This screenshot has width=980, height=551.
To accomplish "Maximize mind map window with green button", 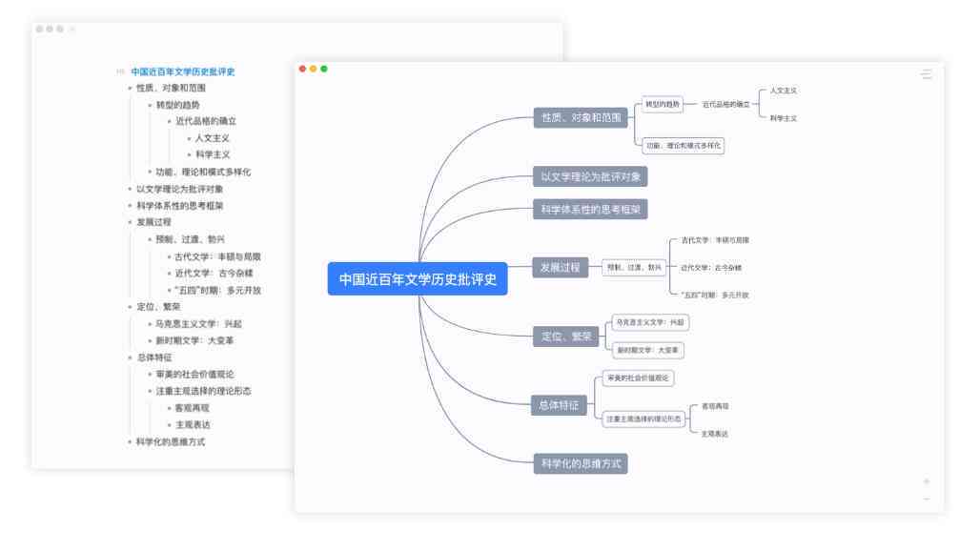I will [x=324, y=69].
